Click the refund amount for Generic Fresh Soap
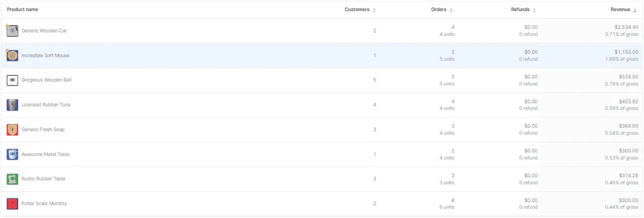Viewport: 644px width, 218px height. coord(531,126)
